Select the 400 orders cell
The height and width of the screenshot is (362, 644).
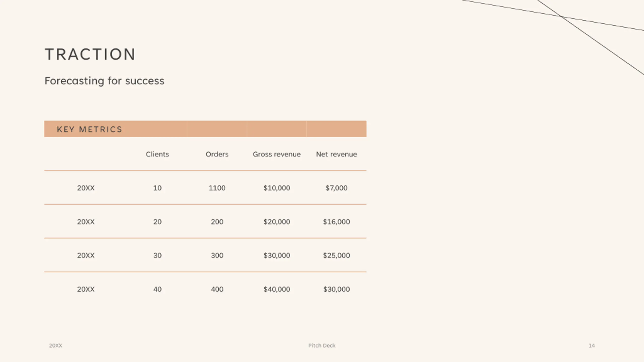tap(217, 289)
